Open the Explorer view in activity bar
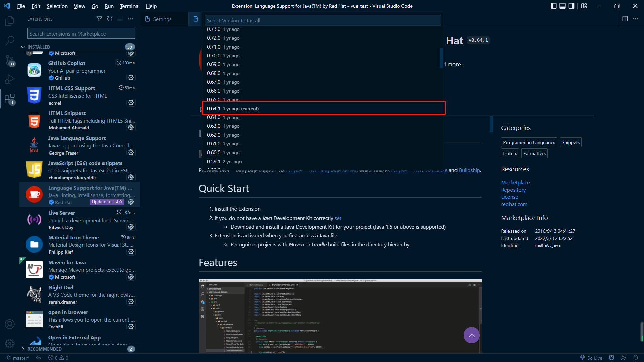Screen dimensions: 644x362 (10, 21)
